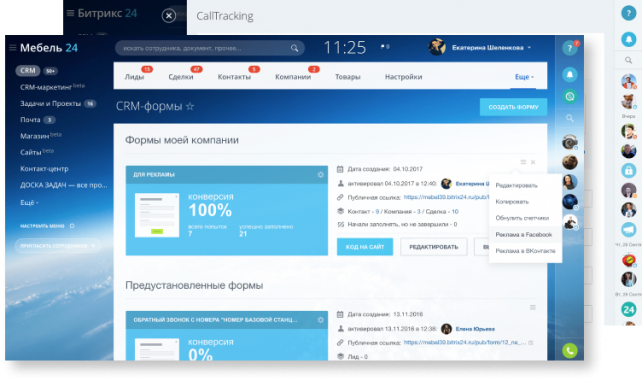Close the CallTracking panel with the X circle
Viewport: 642px width, 381px height.
tap(169, 16)
